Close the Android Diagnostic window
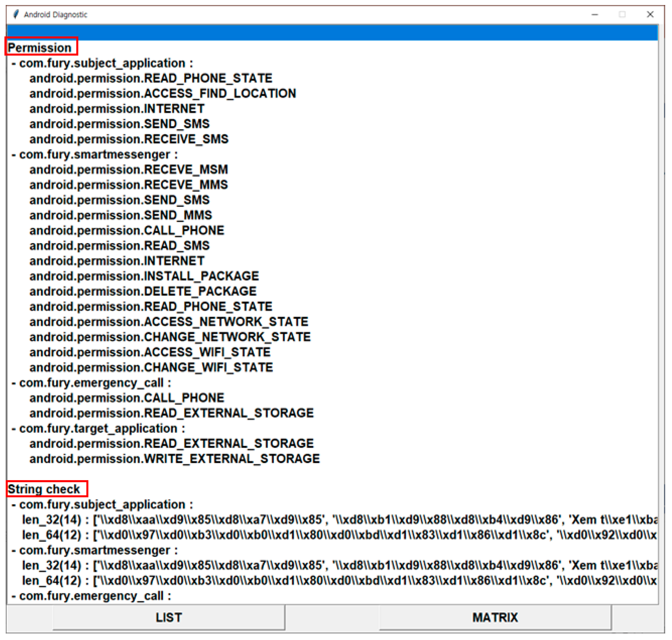Image resolution: width=672 pixels, height=640 pixels. click(650, 14)
